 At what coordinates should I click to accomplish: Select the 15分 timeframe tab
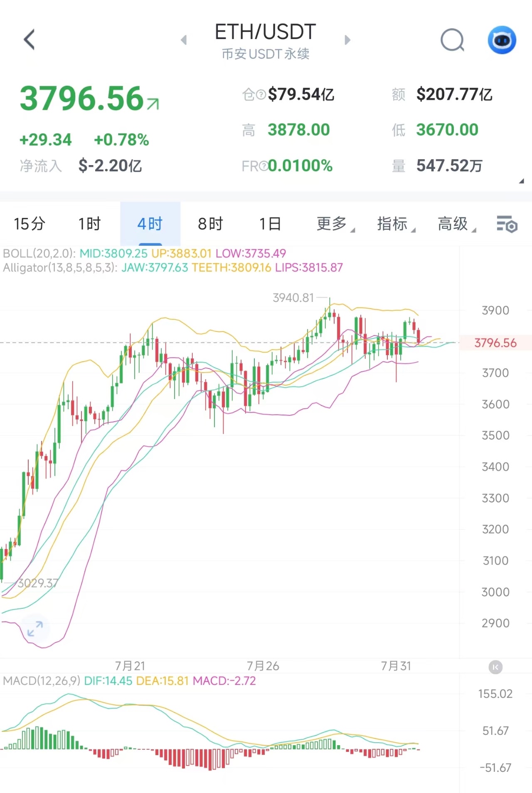[x=30, y=224]
